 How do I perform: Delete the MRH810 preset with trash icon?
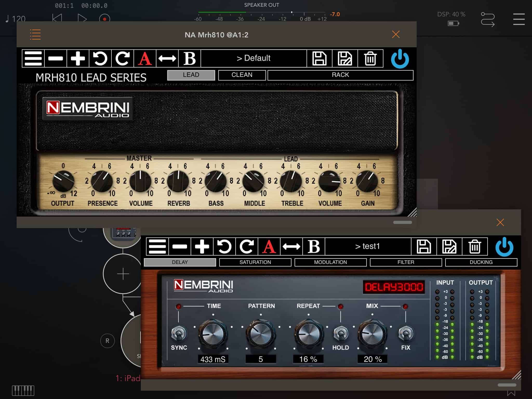tap(370, 58)
